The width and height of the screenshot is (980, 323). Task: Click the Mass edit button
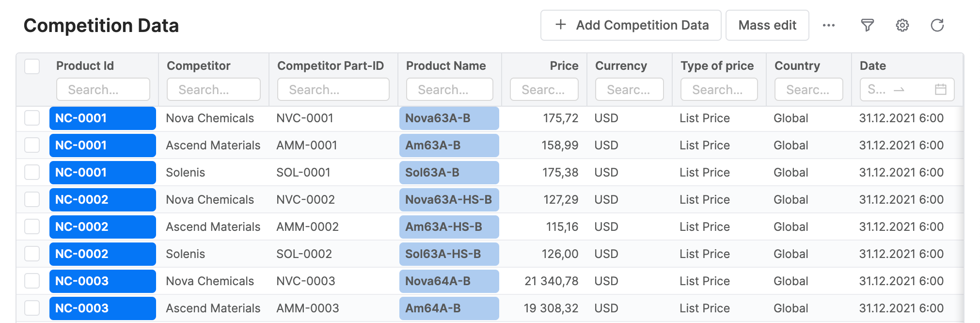[x=767, y=25]
